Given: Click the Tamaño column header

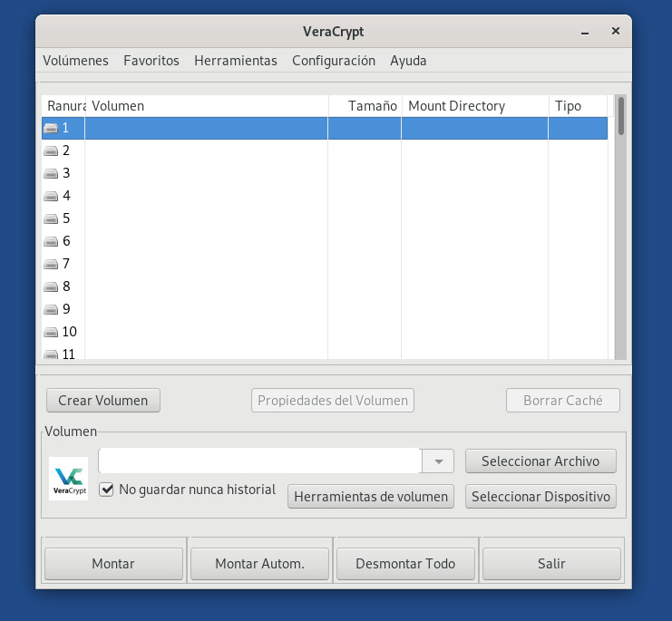Looking at the screenshot, I should [372, 106].
